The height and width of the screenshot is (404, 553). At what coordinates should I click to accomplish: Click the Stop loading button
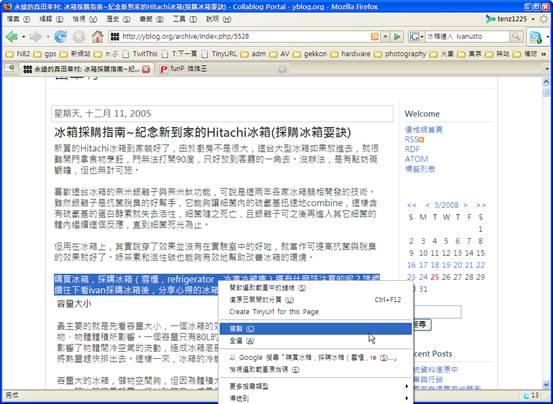tap(79, 36)
